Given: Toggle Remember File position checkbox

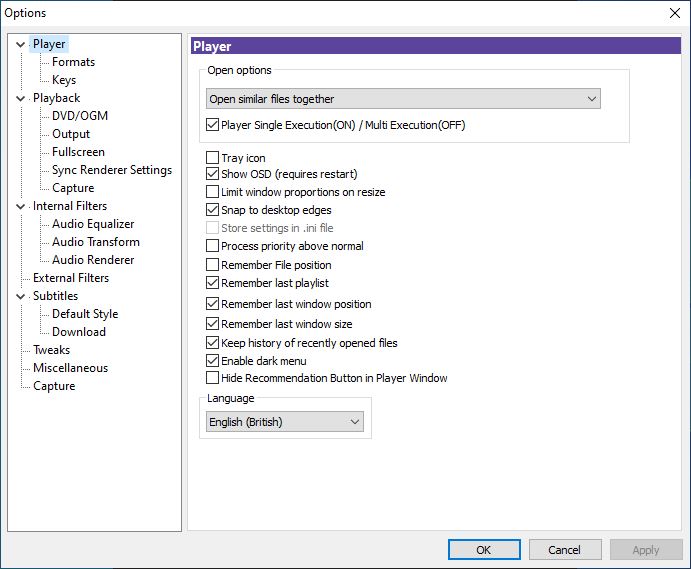Looking at the screenshot, I should [212, 264].
